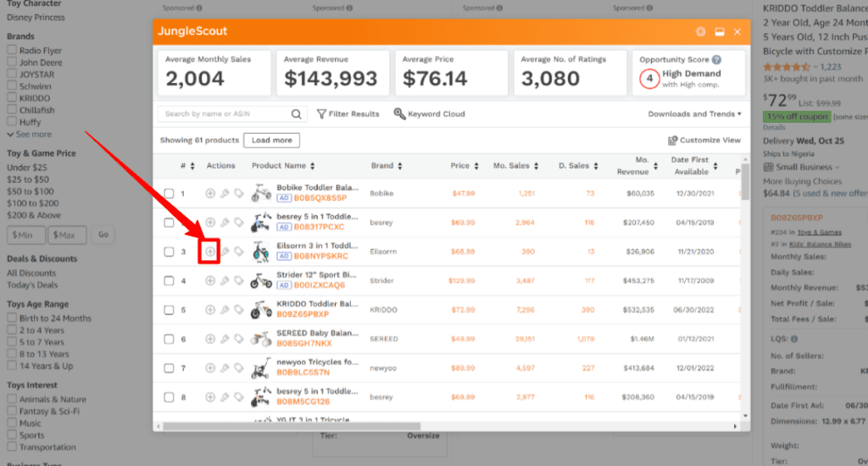The height and width of the screenshot is (466, 868).
Task: Open All Discounts on Amazon sidebar
Action: (x=31, y=273)
